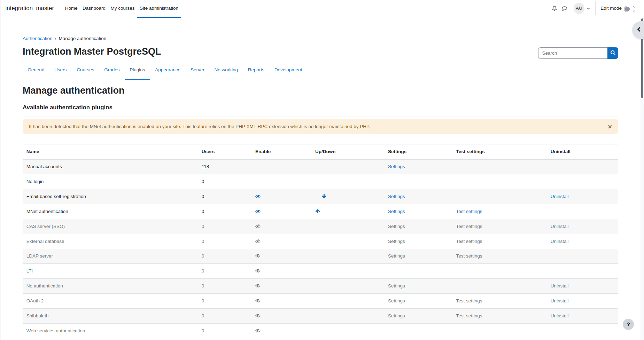Switch to the Networking tab
The image size is (644, 340).
point(226,70)
